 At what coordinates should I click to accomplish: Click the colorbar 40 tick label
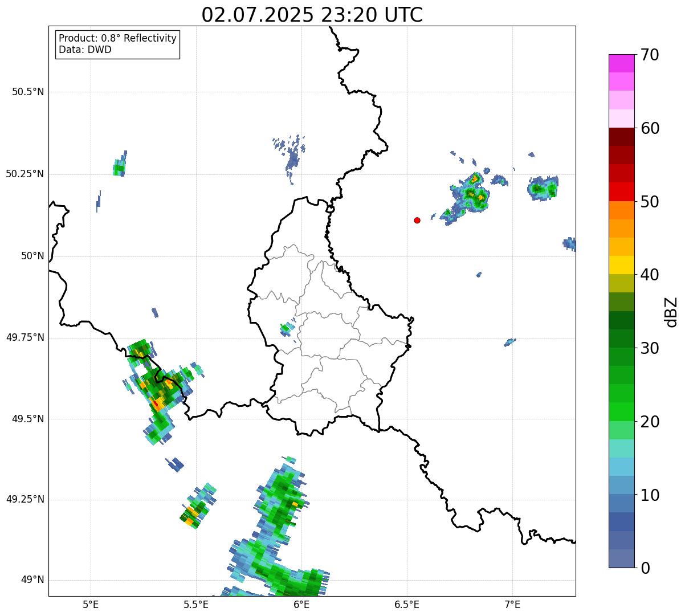click(x=650, y=275)
